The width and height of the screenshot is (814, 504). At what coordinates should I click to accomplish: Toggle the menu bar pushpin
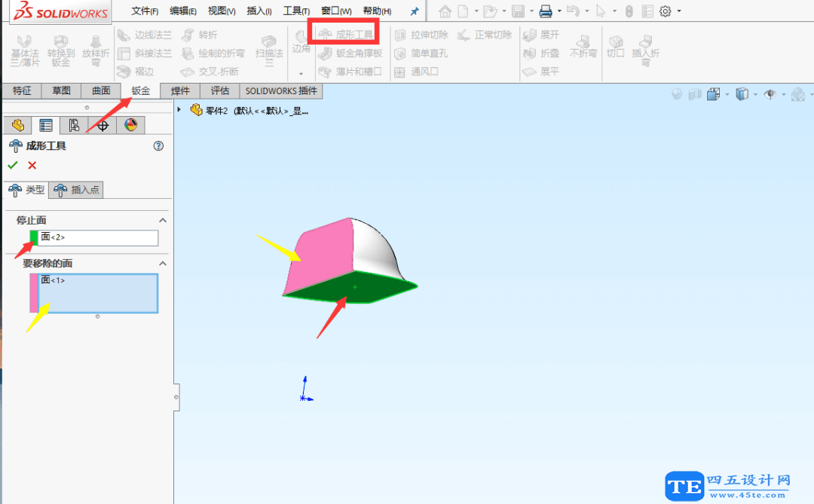414,11
